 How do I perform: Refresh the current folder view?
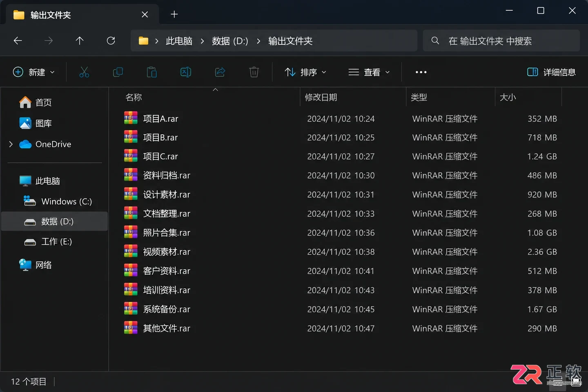pos(111,41)
